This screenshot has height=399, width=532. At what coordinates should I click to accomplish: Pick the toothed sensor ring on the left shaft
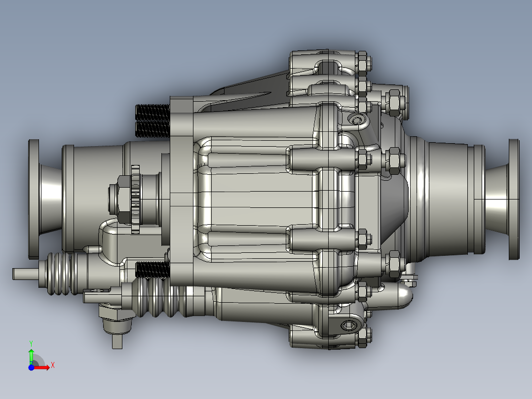tap(135, 199)
